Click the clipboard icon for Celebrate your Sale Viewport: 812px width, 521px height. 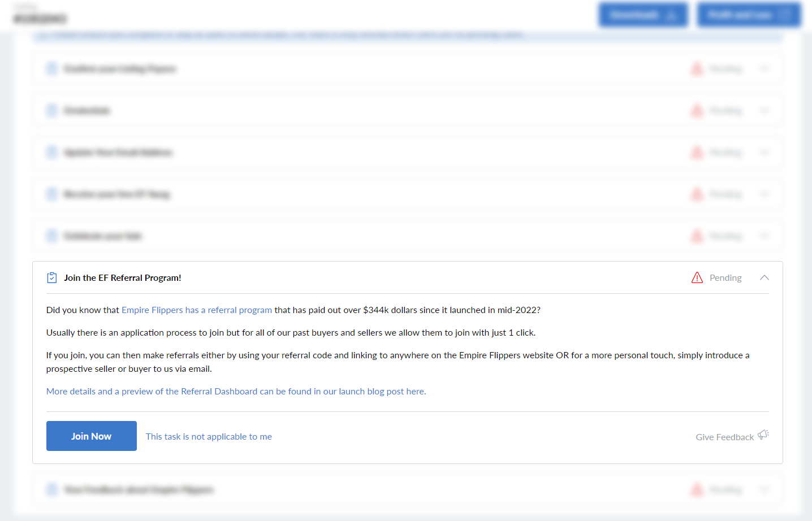pos(52,236)
